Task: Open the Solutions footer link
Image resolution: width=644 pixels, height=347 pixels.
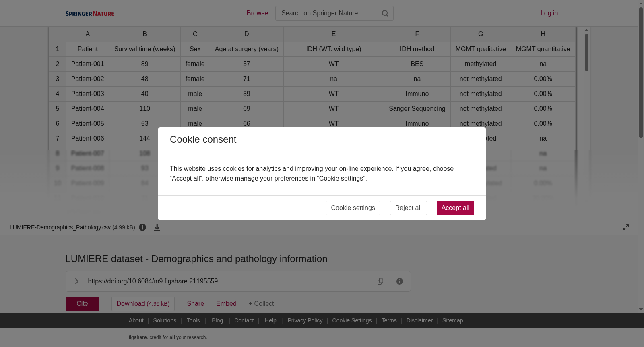Action: [165, 320]
